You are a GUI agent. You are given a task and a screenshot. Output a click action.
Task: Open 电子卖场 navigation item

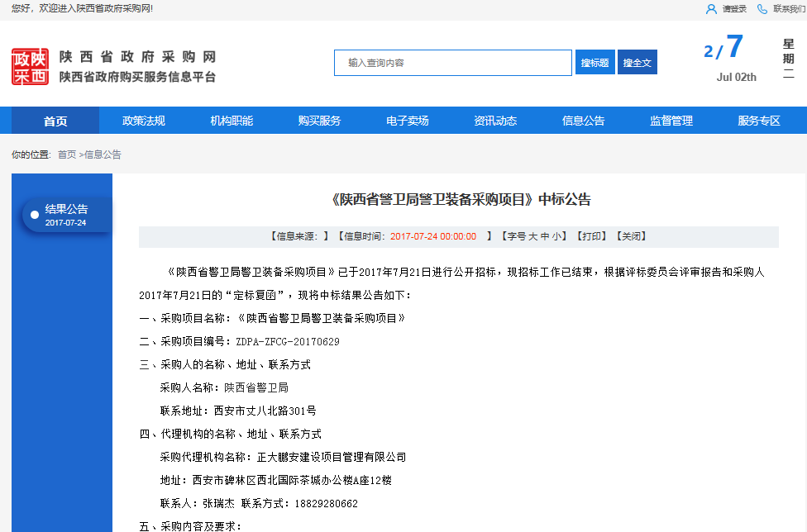click(408, 121)
